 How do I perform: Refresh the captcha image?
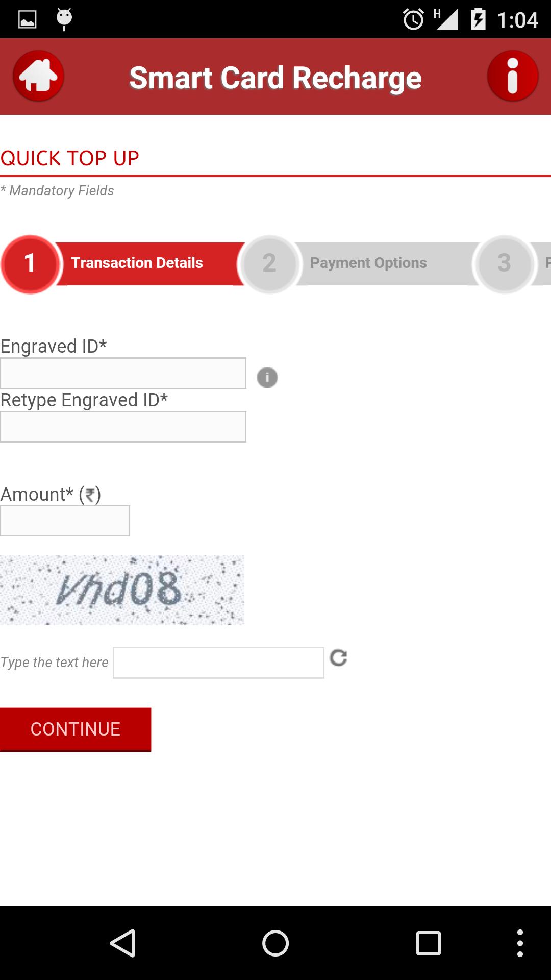(338, 658)
